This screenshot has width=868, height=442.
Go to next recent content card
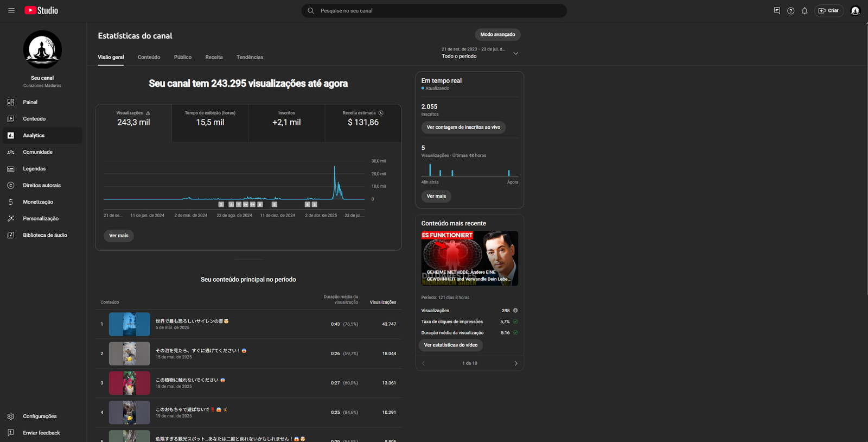coord(516,363)
